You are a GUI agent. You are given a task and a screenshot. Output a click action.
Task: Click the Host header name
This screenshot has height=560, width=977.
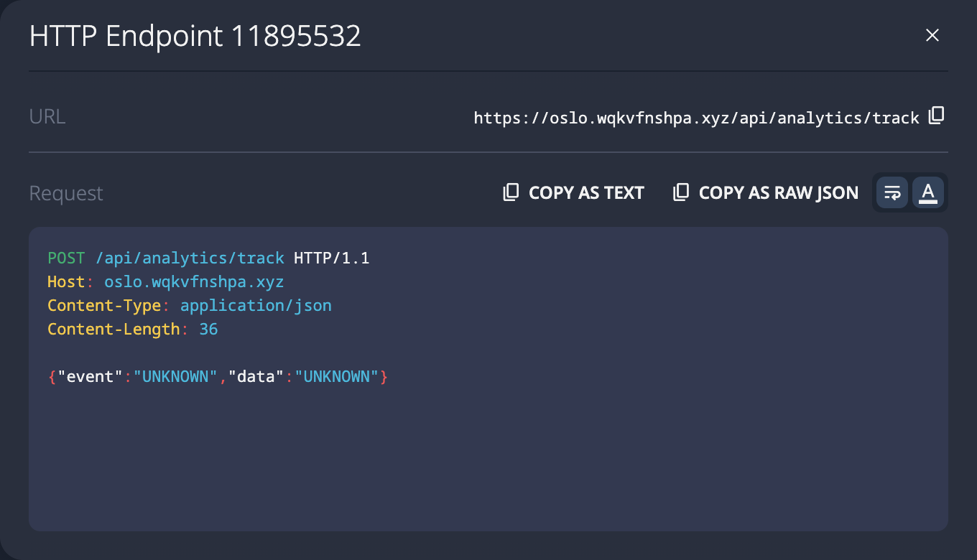coord(66,282)
